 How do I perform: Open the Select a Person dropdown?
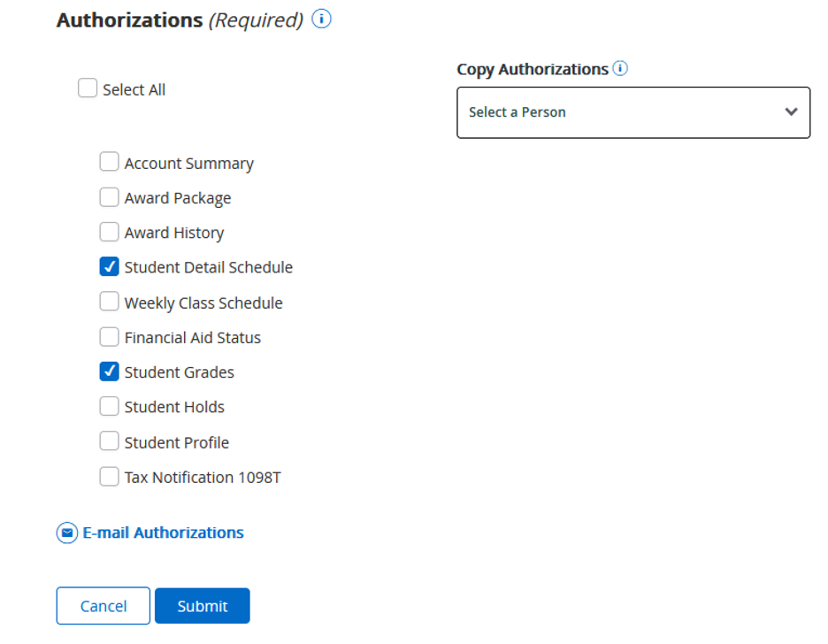point(632,112)
